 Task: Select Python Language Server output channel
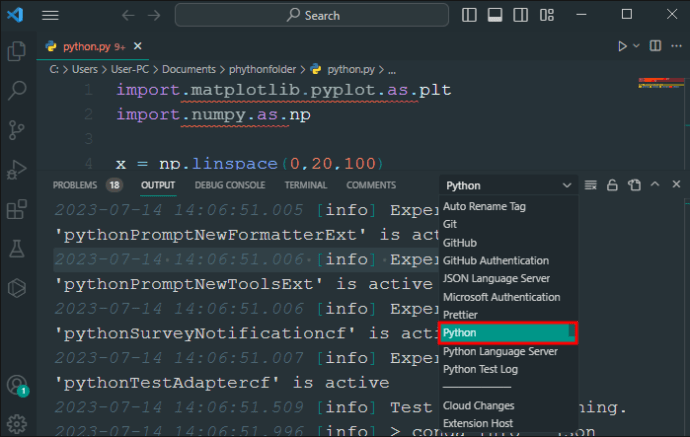click(508, 352)
